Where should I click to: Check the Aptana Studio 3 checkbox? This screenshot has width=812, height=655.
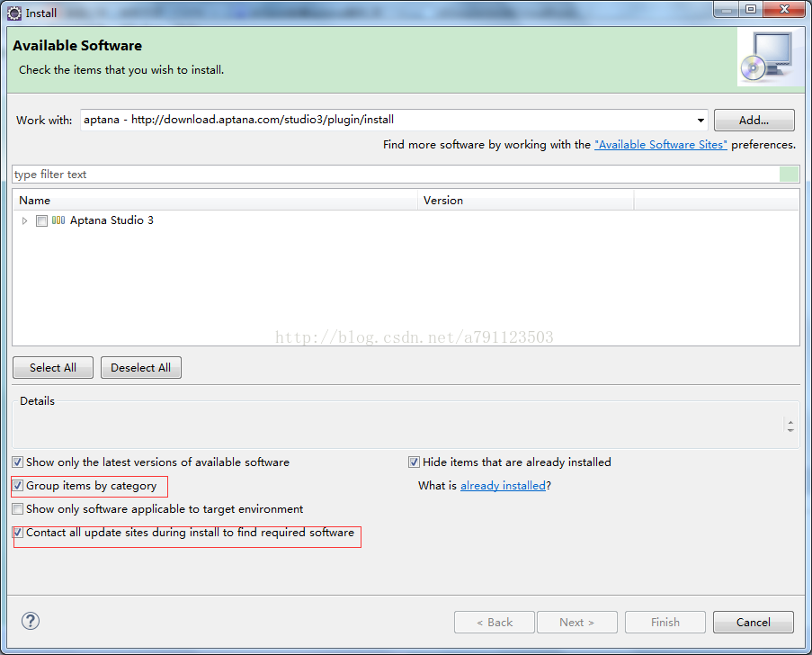pyautogui.click(x=42, y=220)
